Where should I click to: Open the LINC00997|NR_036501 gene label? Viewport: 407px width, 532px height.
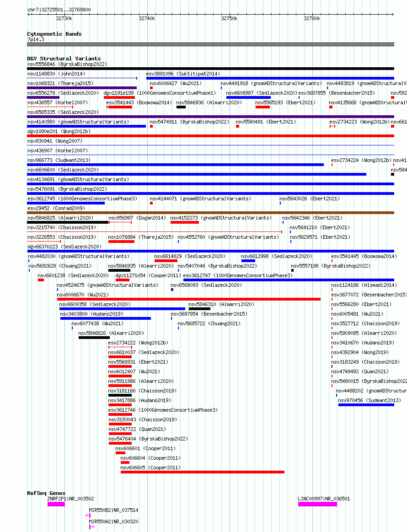(324, 499)
